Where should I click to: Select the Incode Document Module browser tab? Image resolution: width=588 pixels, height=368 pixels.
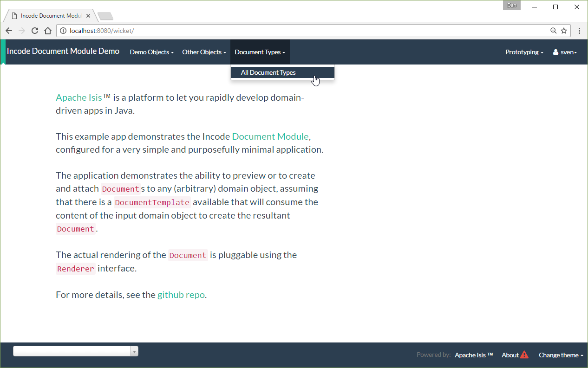pyautogui.click(x=50, y=16)
